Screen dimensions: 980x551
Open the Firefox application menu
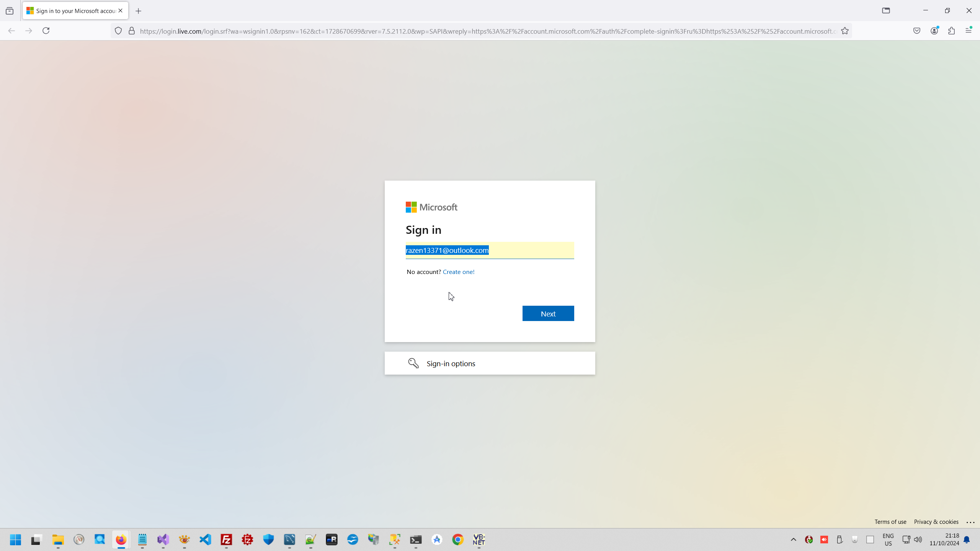tap(969, 31)
